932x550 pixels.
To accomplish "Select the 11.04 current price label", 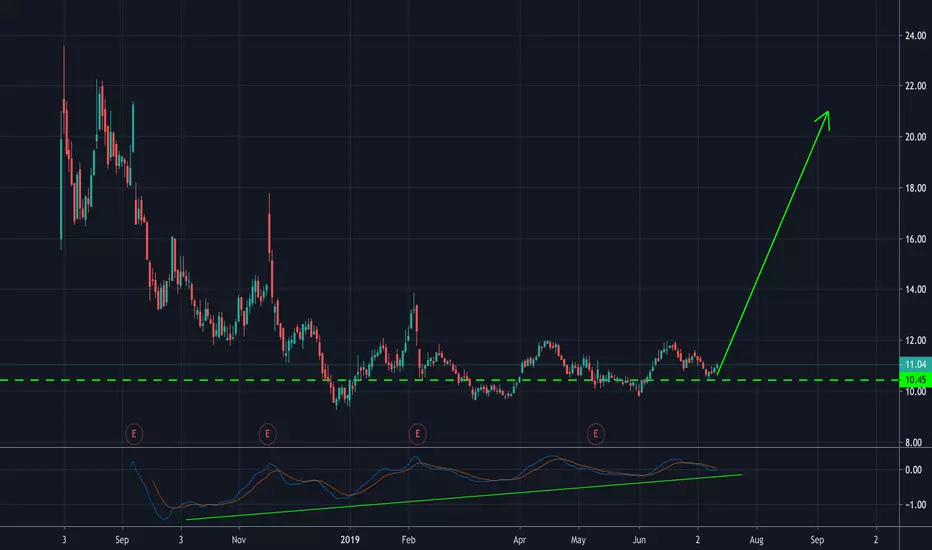I will (915, 364).
